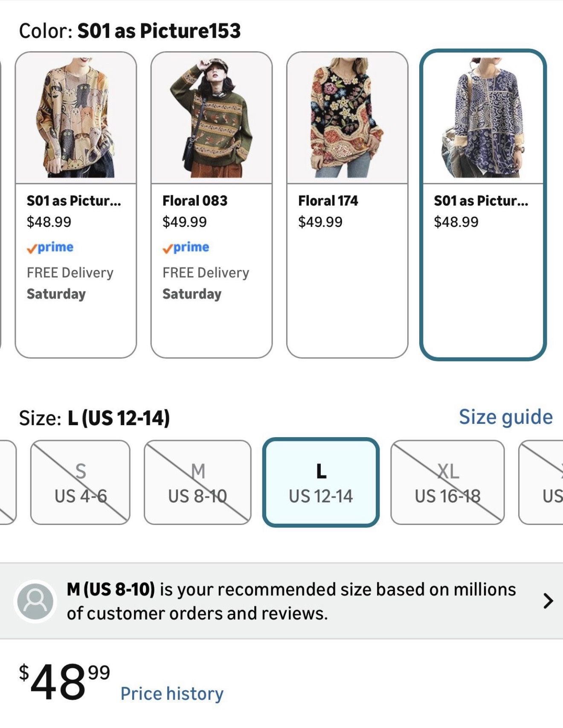Image resolution: width=563 pixels, height=728 pixels.
Task: Open the Size guide
Action: pos(505,418)
